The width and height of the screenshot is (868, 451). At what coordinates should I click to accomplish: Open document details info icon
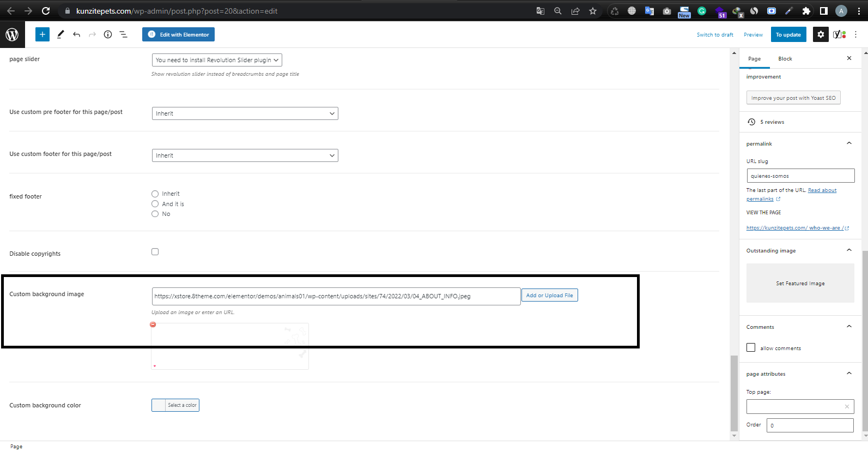[x=108, y=34]
